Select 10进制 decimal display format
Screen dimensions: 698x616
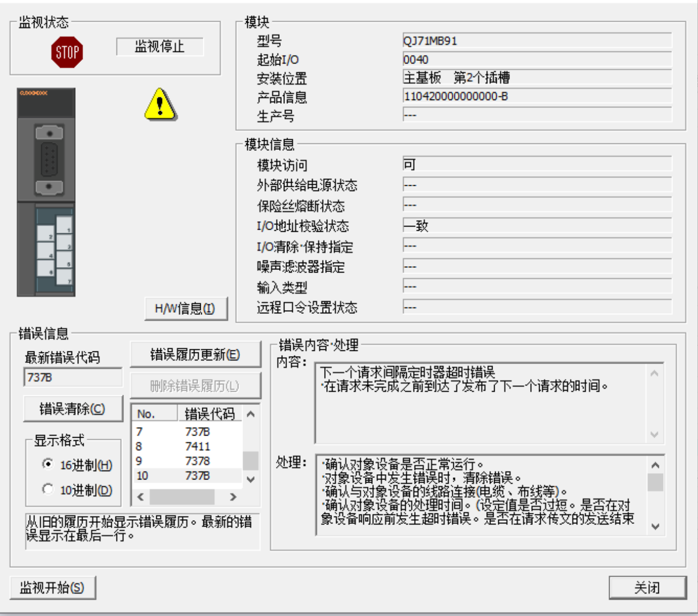(x=48, y=490)
